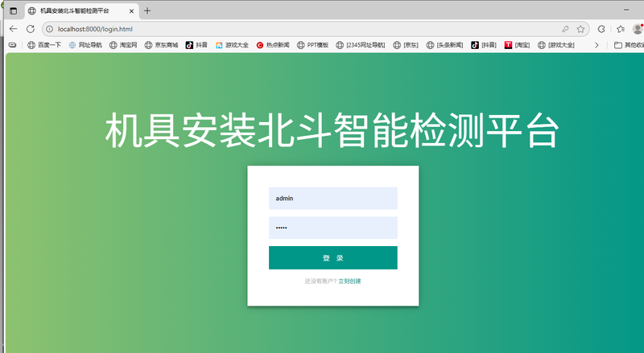Open the tab actions menu icon
Viewport: 644px width, 353px height.
pos(13,11)
